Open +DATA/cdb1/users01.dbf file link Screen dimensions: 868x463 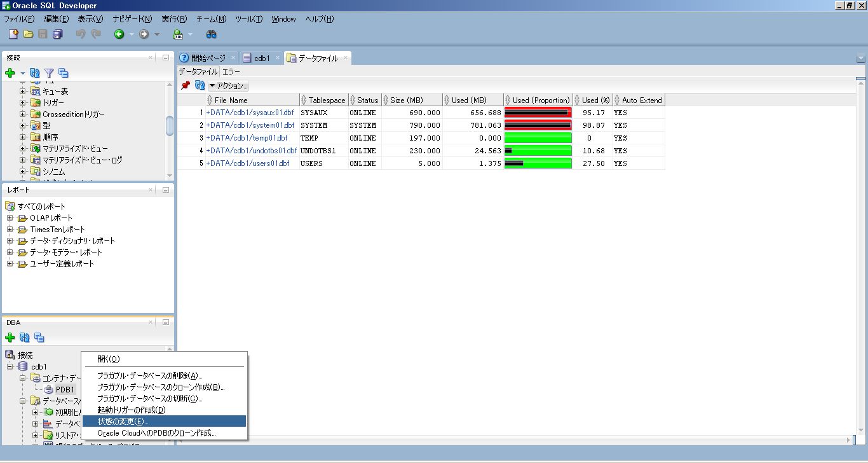tap(248, 163)
